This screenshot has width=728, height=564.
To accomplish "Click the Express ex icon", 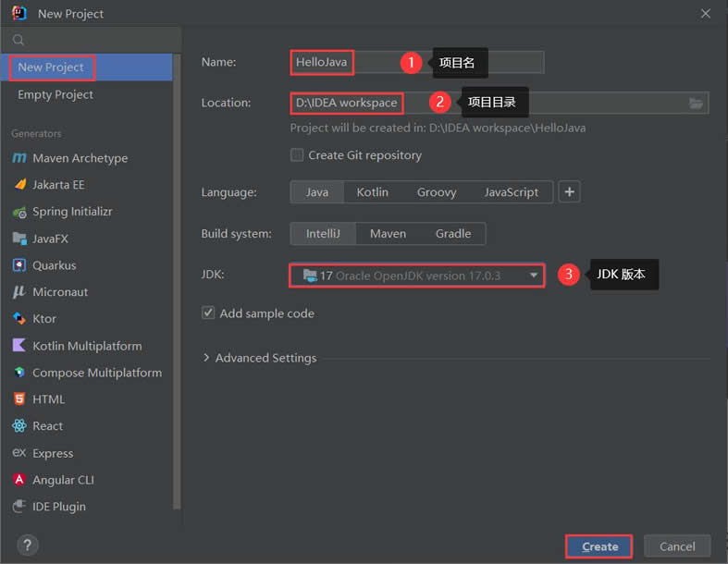I will 19,453.
